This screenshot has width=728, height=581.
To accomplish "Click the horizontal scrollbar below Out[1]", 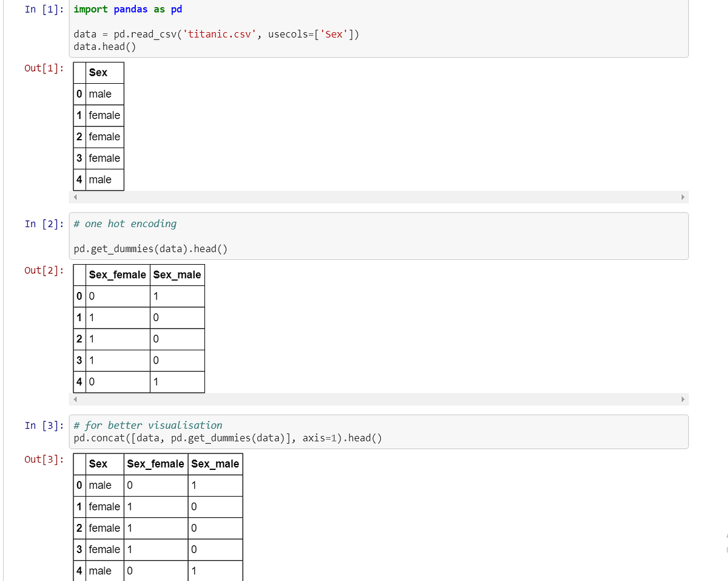I will pos(376,197).
